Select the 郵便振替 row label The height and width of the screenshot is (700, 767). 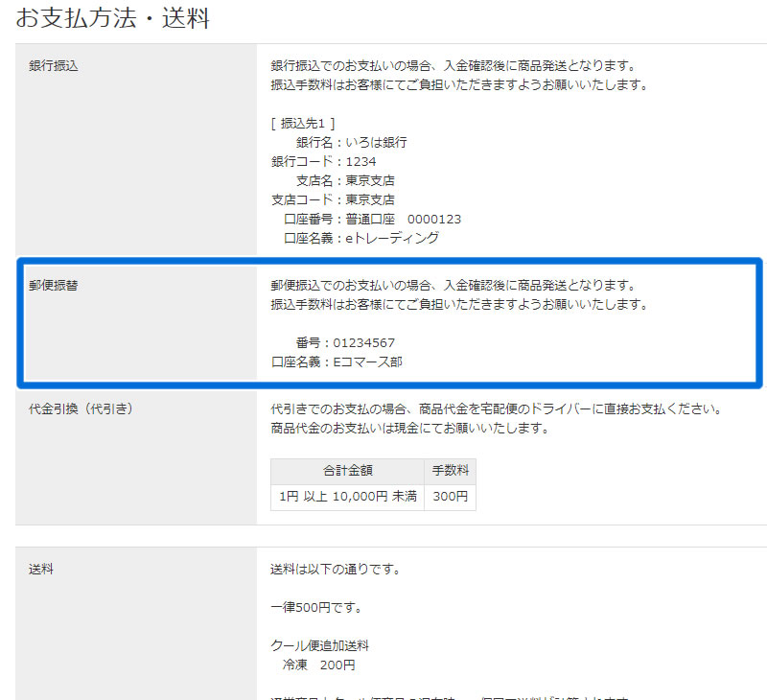click(54, 285)
